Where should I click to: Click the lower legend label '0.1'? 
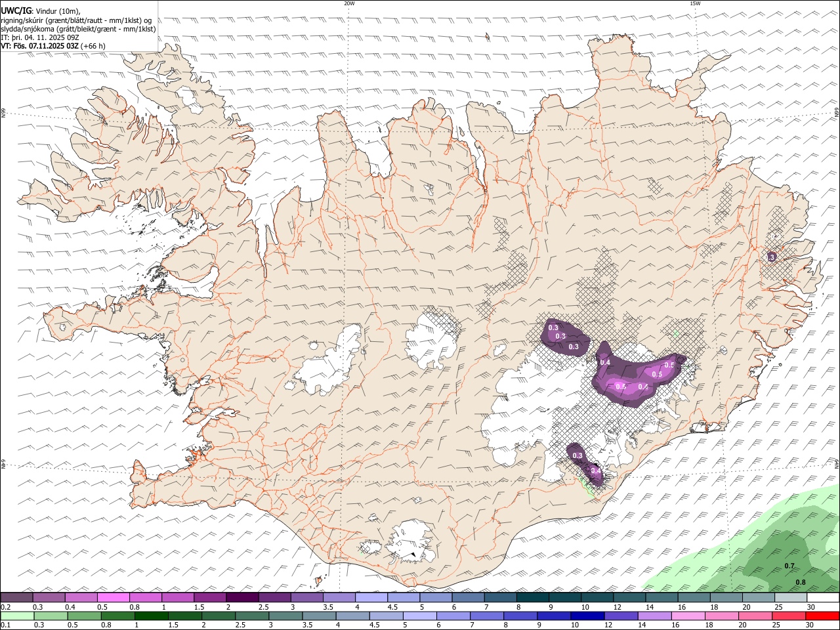[5, 625]
